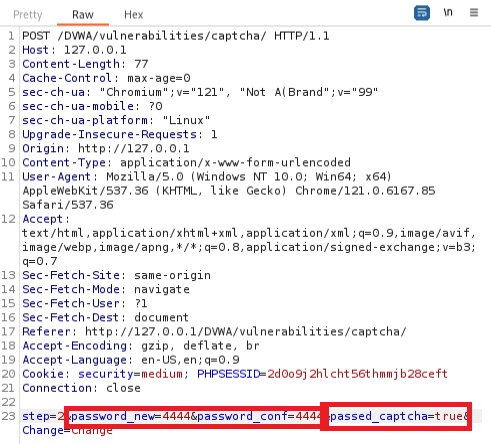Click the Origin header name

43,148
